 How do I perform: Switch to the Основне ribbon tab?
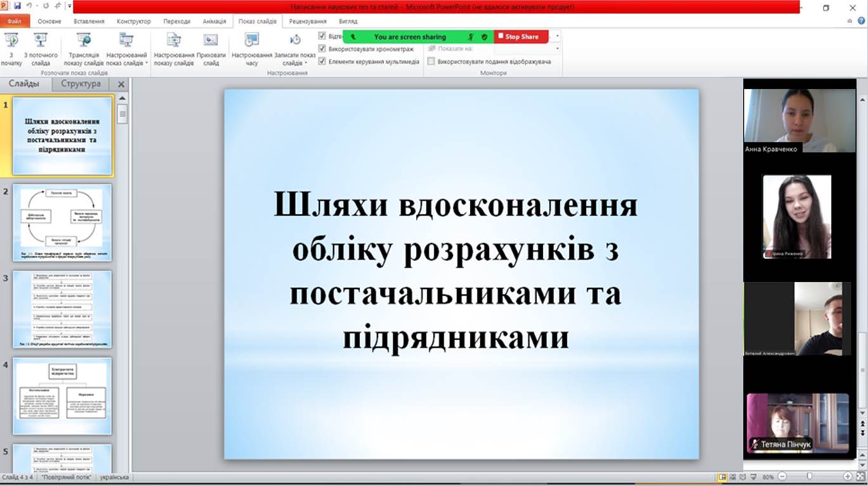(x=49, y=21)
